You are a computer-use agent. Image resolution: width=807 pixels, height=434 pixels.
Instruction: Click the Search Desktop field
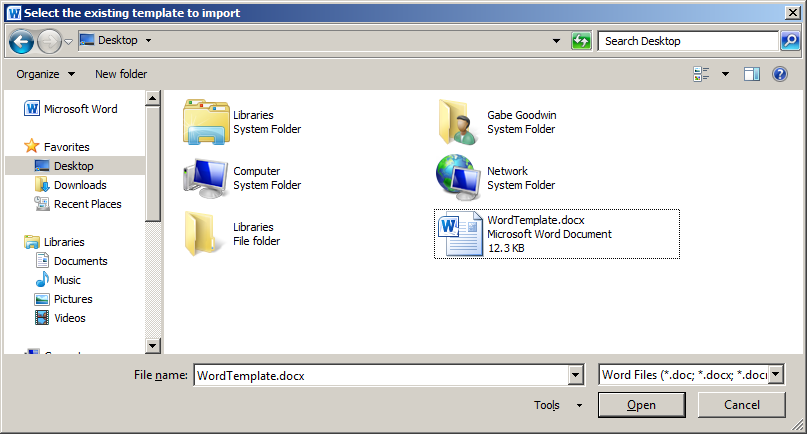click(x=688, y=41)
